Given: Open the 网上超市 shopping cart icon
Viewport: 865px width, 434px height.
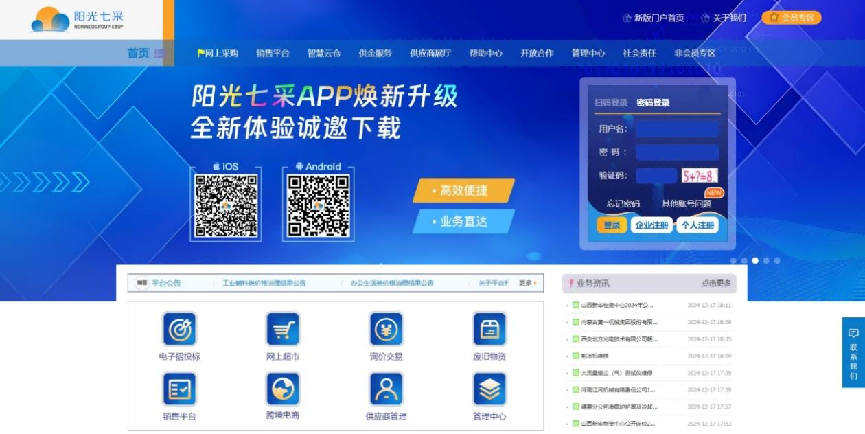Looking at the screenshot, I should tap(283, 329).
